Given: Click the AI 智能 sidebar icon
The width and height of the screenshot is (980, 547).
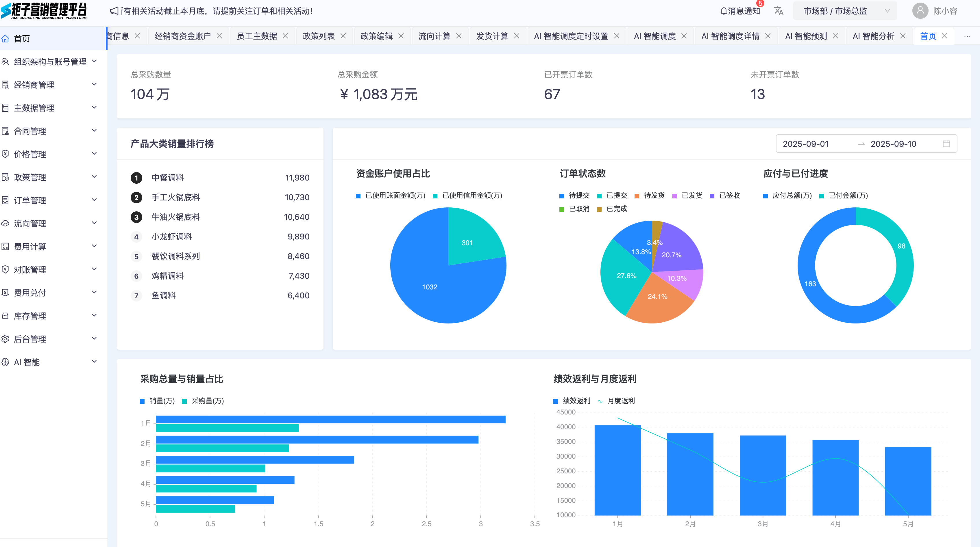Looking at the screenshot, I should [5, 362].
